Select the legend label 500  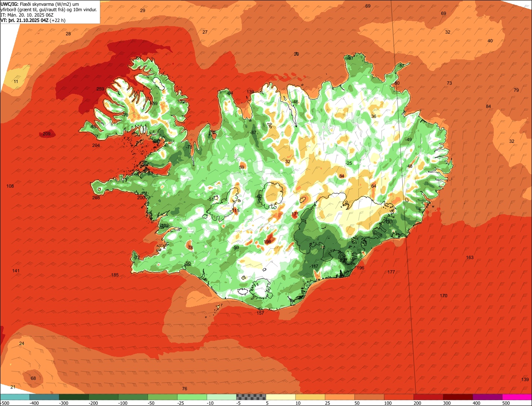(506, 403)
